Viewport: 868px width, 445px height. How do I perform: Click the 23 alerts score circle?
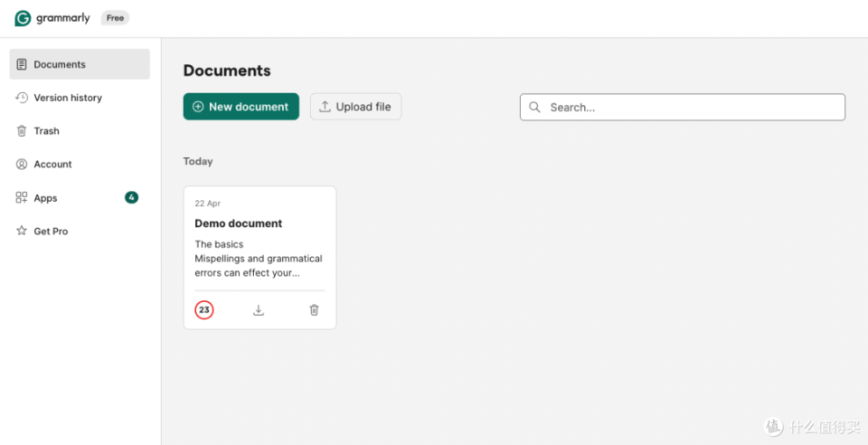(204, 310)
